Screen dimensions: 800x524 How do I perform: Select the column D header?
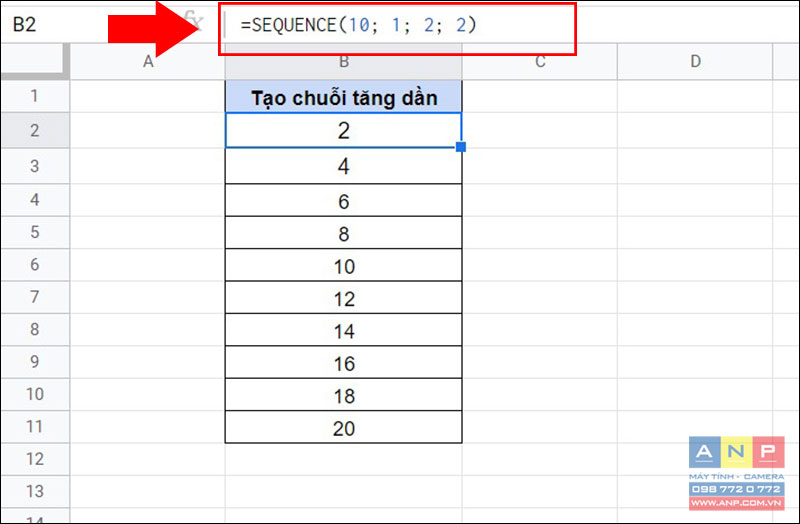click(x=695, y=61)
